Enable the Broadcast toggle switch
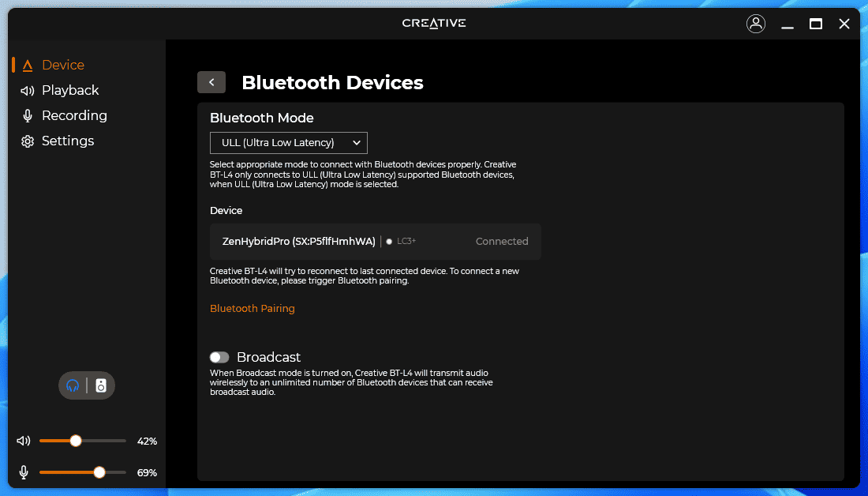This screenshot has width=868, height=496. (x=219, y=357)
